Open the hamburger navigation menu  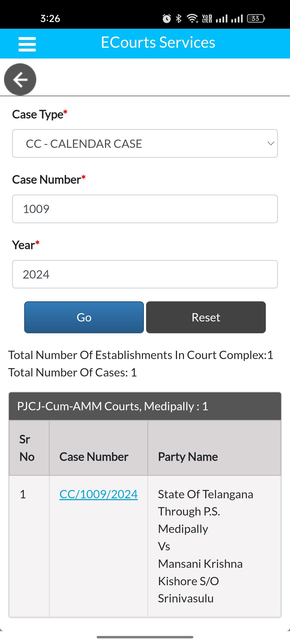(27, 44)
